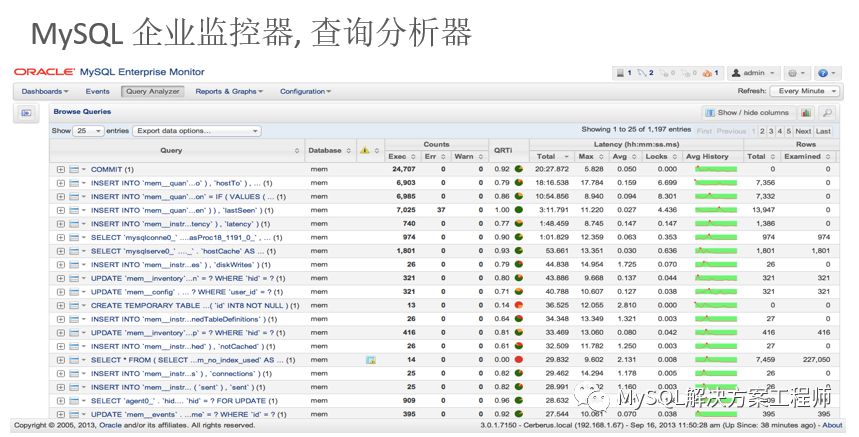
Task: Click Show / hide columns button
Action: [x=748, y=113]
